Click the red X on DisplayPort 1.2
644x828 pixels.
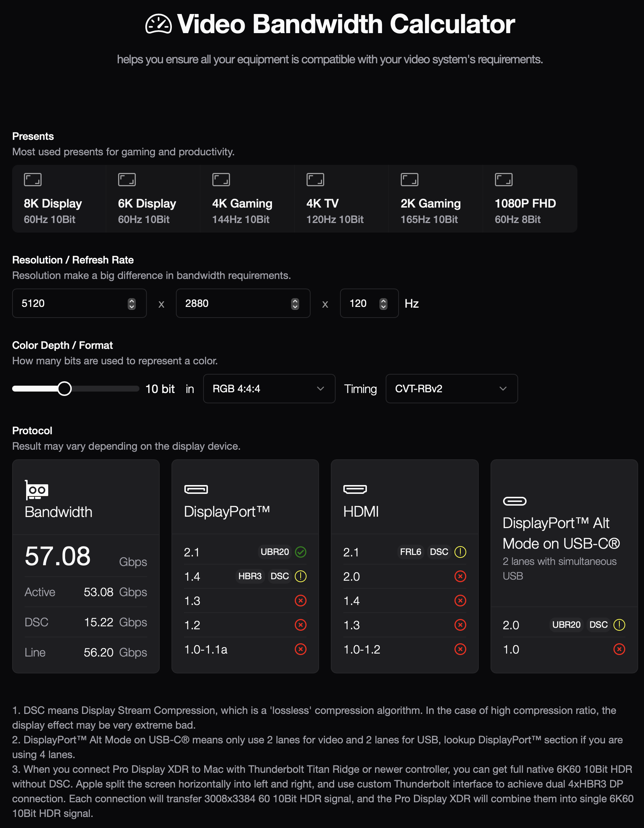coord(301,625)
